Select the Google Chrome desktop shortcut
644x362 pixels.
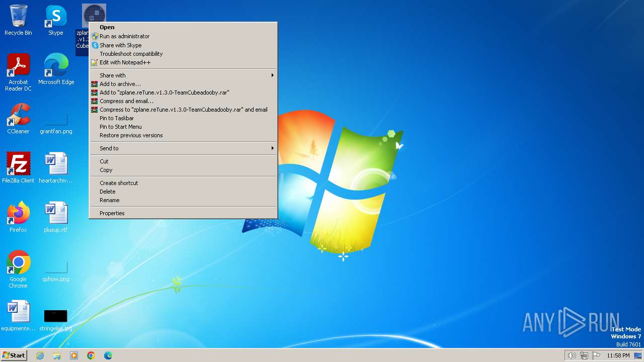tap(18, 269)
